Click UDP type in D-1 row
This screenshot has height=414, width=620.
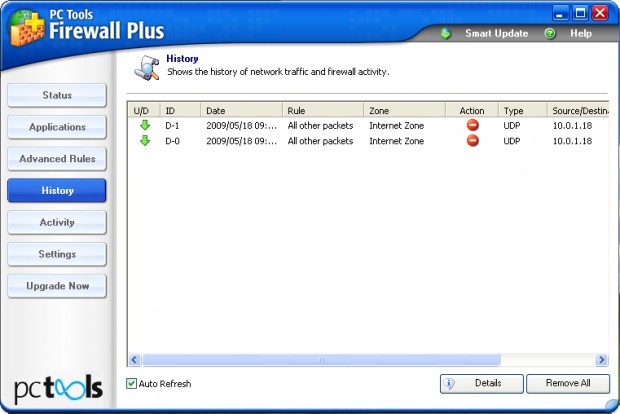coord(512,126)
